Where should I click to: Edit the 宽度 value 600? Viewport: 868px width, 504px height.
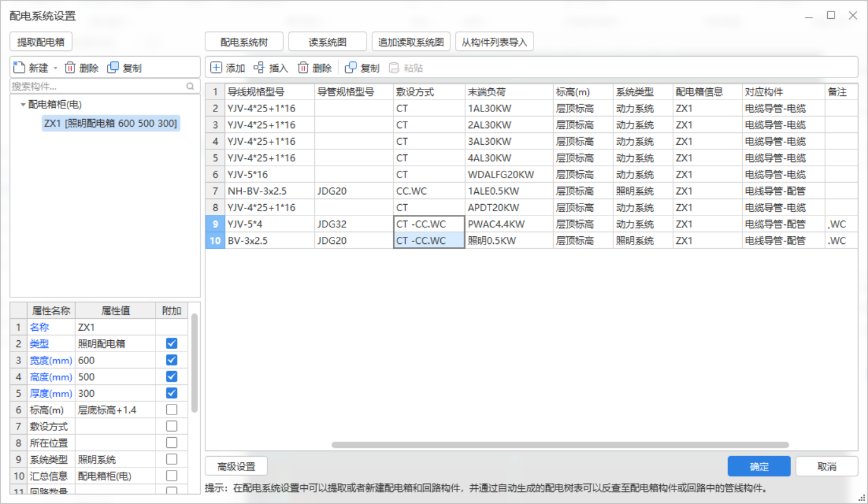[115, 360]
